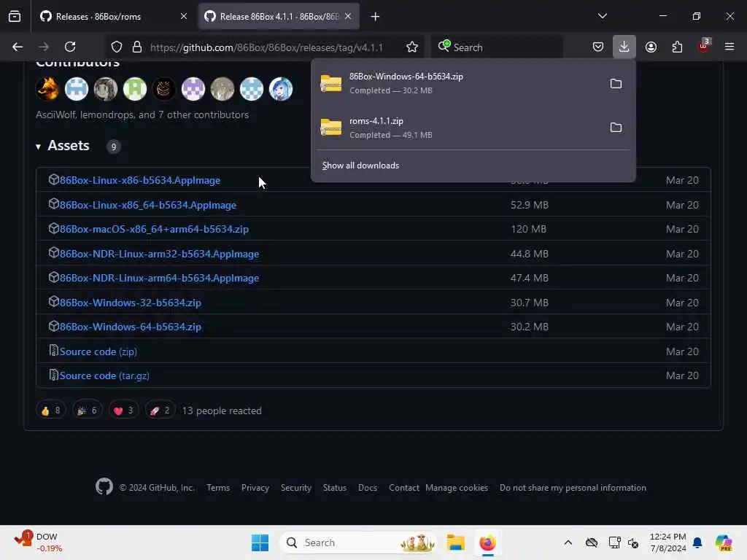The image size is (747, 560).
Task: Reload the current GitHub page
Action: 70,47
